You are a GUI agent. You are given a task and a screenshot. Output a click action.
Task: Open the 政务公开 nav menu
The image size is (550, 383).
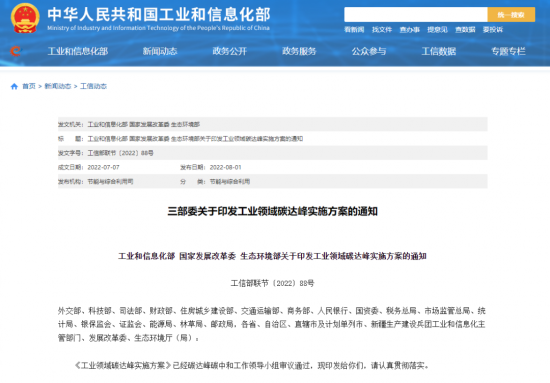[x=229, y=51]
